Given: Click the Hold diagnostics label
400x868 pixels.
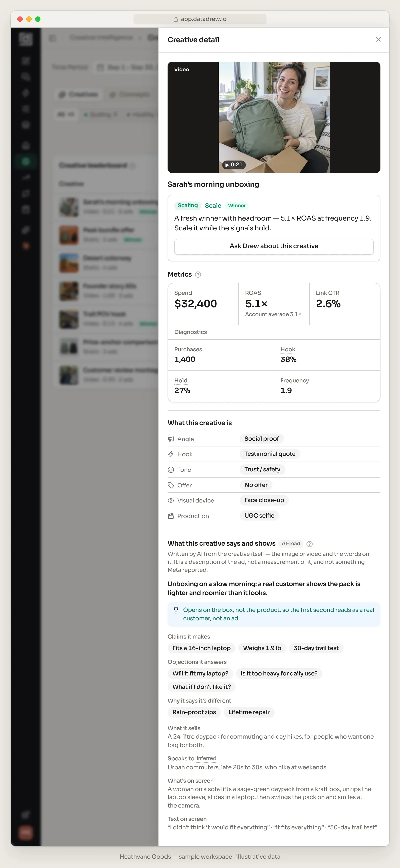Looking at the screenshot, I should click(181, 380).
